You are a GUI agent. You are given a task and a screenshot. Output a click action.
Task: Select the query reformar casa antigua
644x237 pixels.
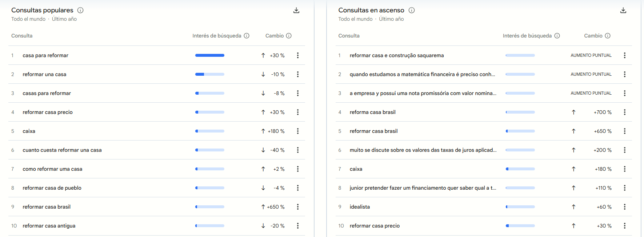(x=49, y=226)
